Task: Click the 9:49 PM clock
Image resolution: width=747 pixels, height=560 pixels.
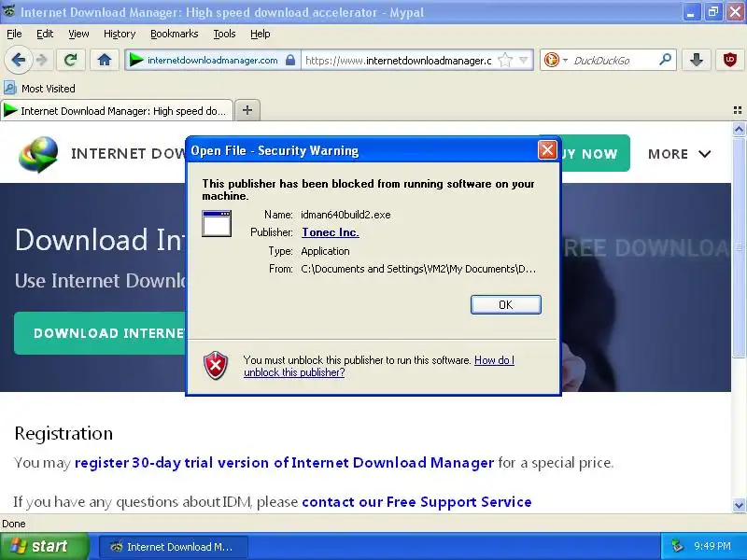Action: [x=712, y=546]
